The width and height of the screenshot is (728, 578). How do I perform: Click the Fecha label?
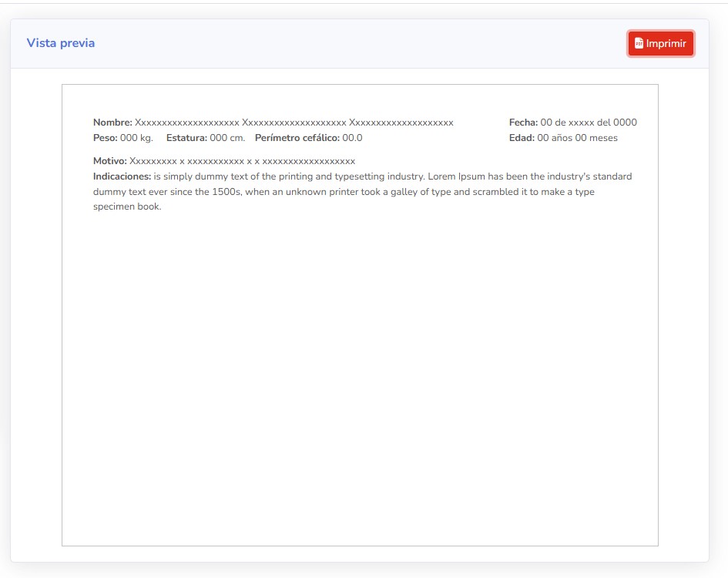click(523, 123)
